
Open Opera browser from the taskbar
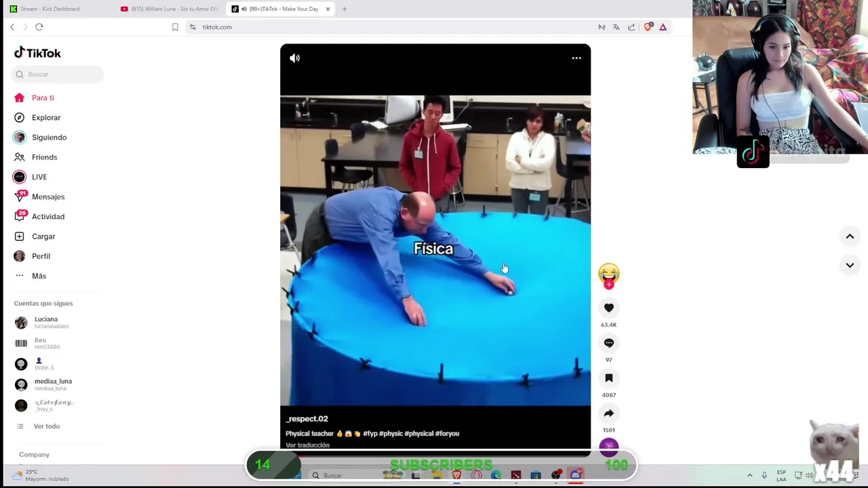click(x=477, y=475)
